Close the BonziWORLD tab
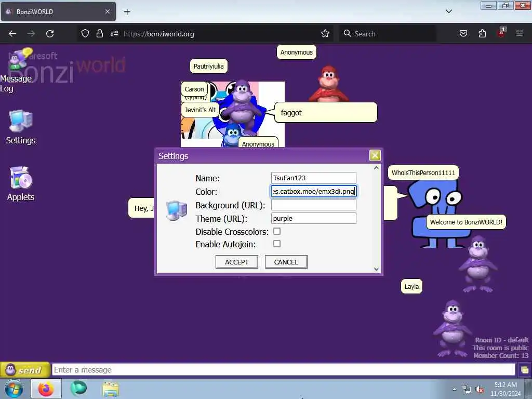The height and width of the screenshot is (399, 532). tap(108, 11)
